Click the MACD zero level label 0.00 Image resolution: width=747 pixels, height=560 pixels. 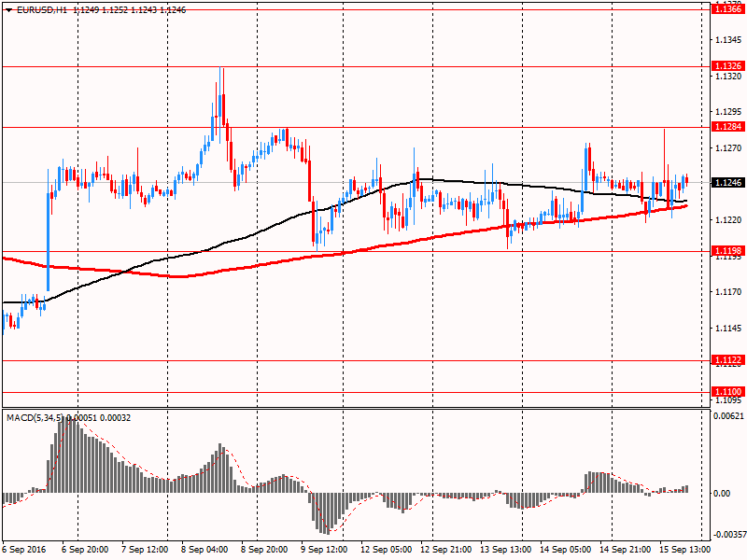click(722, 494)
